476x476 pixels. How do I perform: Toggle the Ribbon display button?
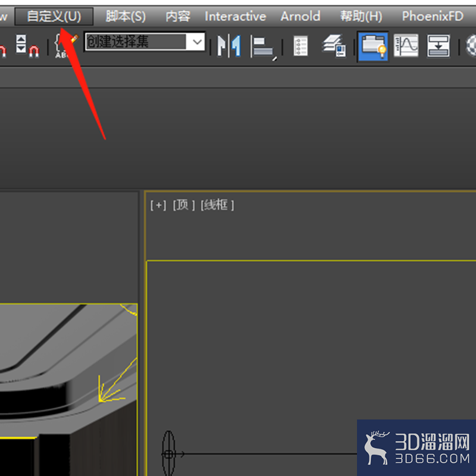click(x=372, y=46)
